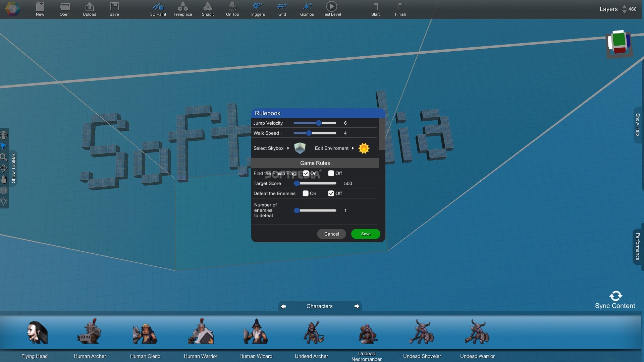Click the Target Score value 500
This screenshot has height=362, width=644.
pyautogui.click(x=348, y=183)
